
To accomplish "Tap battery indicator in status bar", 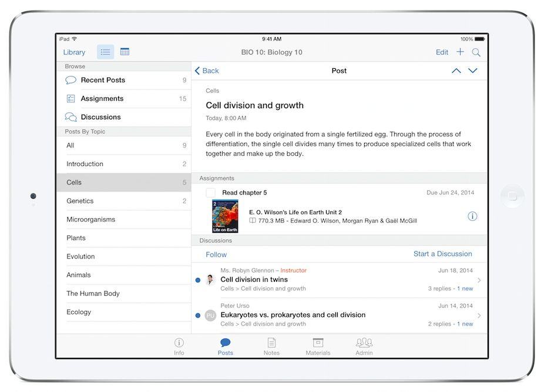I will [479, 39].
